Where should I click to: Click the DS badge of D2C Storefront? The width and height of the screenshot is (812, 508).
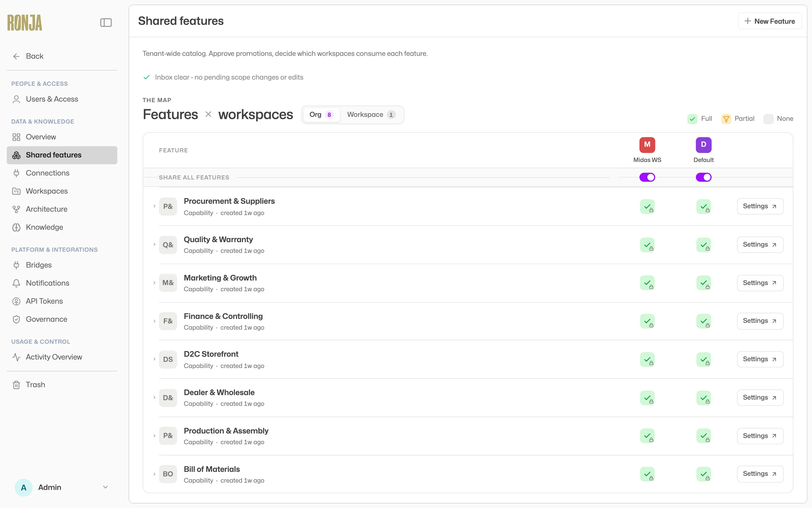click(x=168, y=360)
